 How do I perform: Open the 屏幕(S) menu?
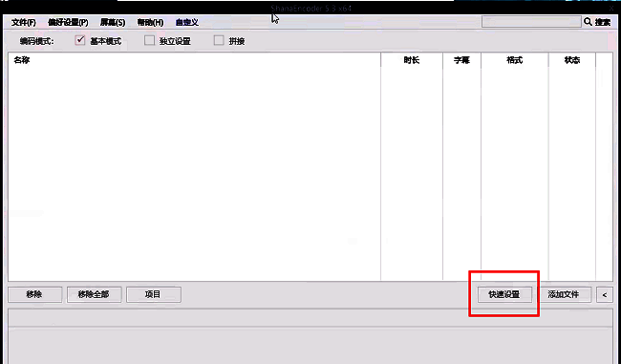[x=113, y=23]
